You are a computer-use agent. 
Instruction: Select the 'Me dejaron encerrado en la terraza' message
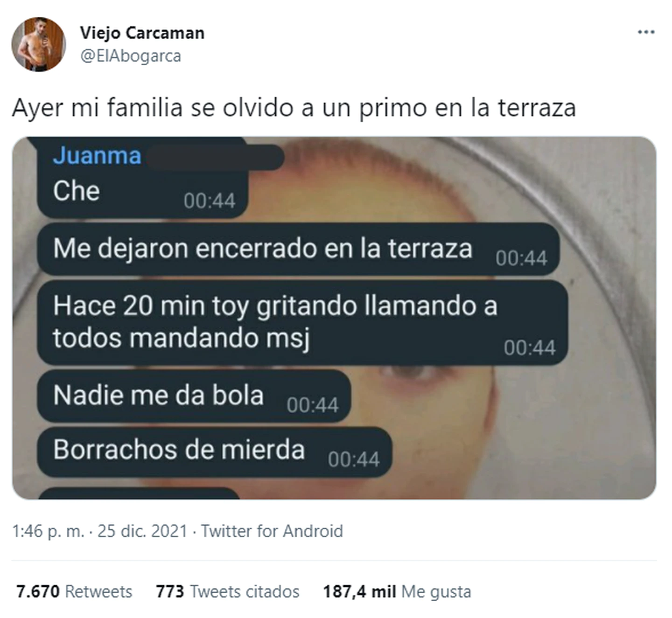tap(298, 249)
